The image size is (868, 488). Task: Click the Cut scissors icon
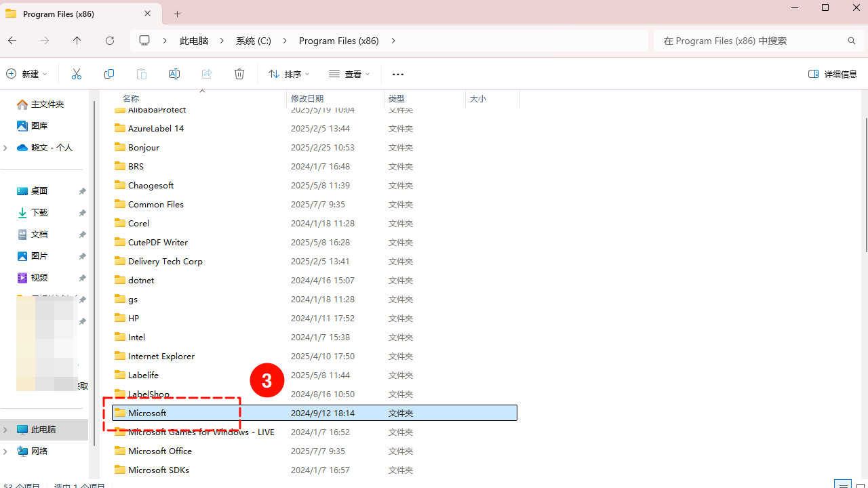tap(77, 74)
